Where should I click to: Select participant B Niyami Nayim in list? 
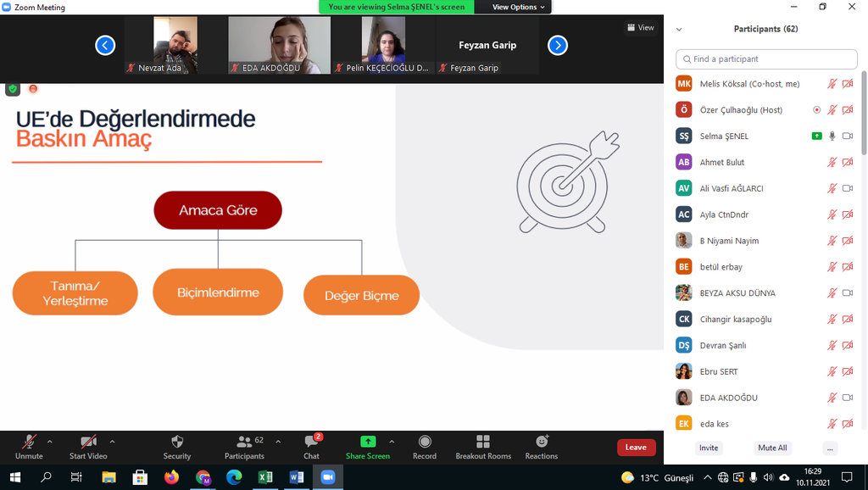pyautogui.click(x=764, y=241)
